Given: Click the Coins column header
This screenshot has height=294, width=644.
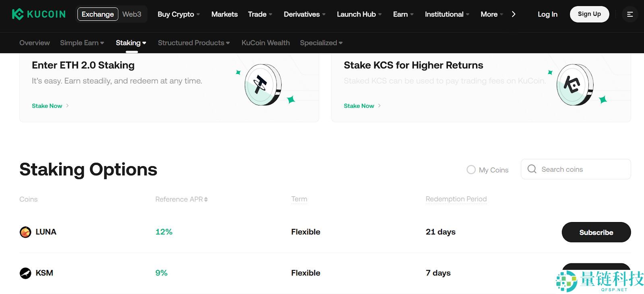Looking at the screenshot, I should point(28,199).
